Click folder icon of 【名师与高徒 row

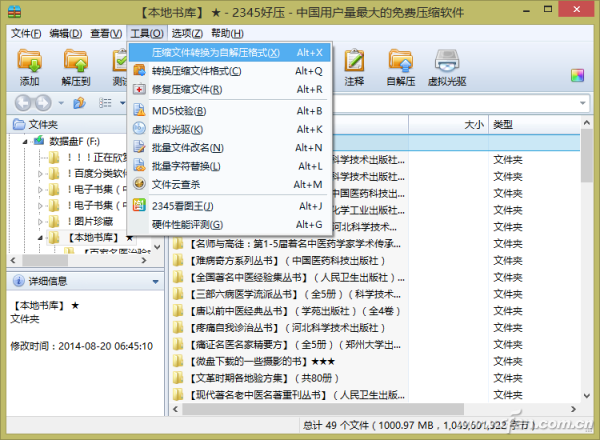(x=178, y=243)
